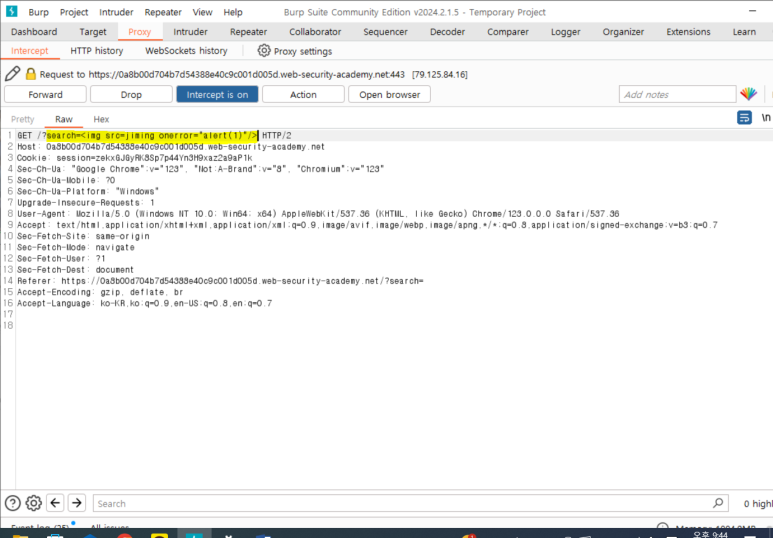Screen dimensions: 773x538
Task: Click the Sec-Fetch-Mode: navigate line
Action: point(76,247)
